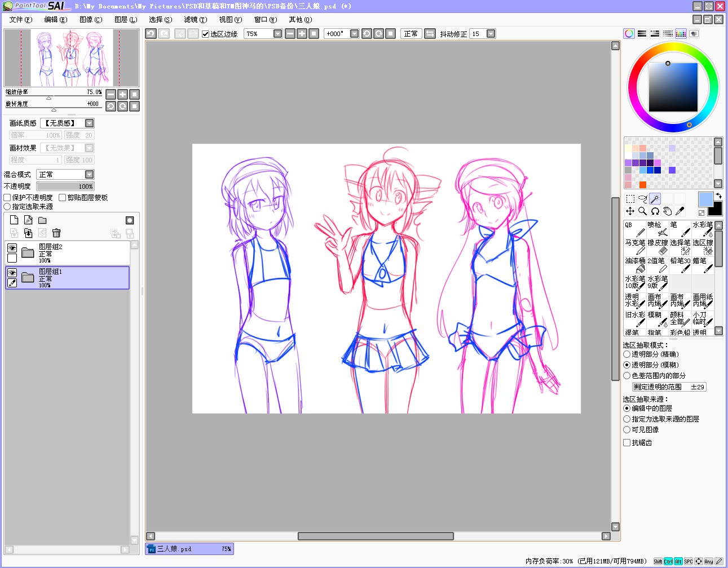Choose the hand pan tool

(x=667, y=211)
